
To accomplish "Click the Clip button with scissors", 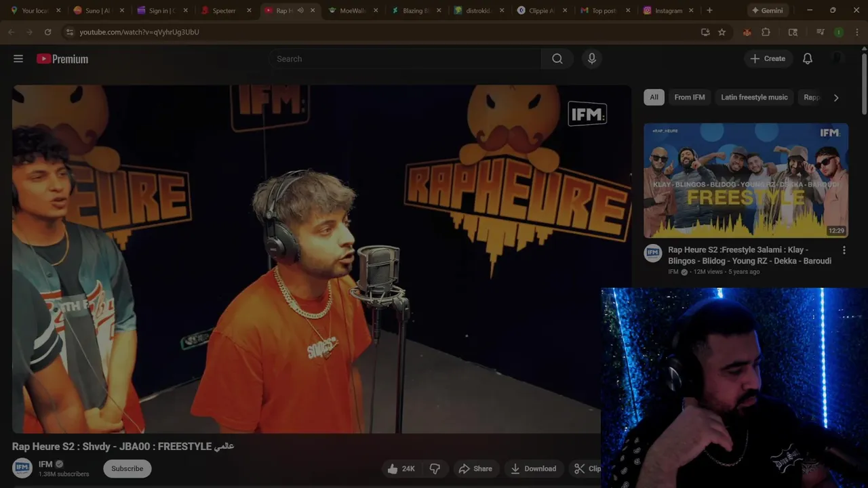I will [x=587, y=468].
